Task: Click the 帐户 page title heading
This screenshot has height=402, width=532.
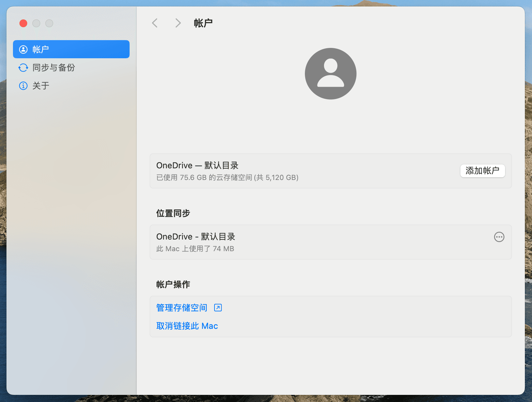Action: point(203,23)
